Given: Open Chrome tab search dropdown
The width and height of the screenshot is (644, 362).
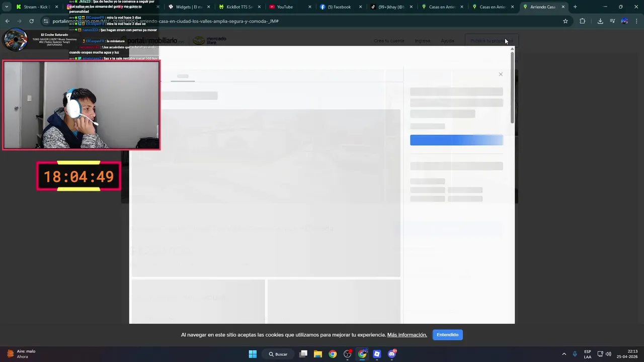Looking at the screenshot, I should pyautogui.click(x=7, y=7).
